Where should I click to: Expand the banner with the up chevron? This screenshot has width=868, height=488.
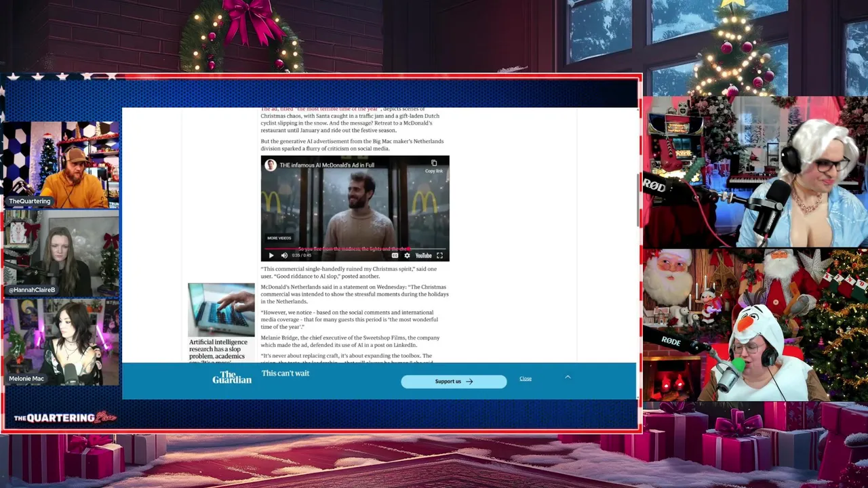coord(568,377)
